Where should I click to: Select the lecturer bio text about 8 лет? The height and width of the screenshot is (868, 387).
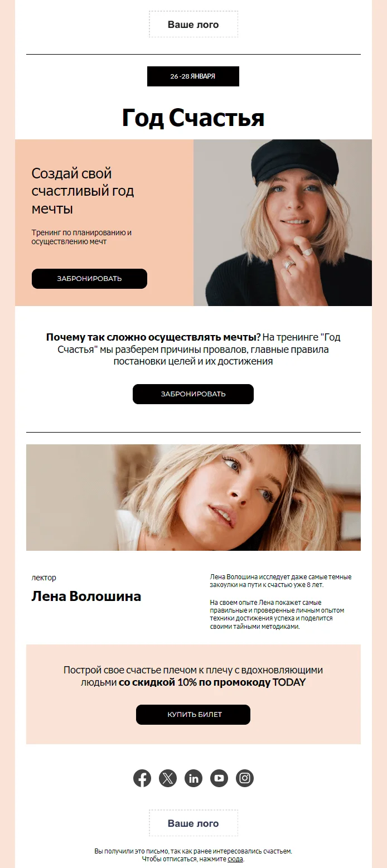coord(280,581)
